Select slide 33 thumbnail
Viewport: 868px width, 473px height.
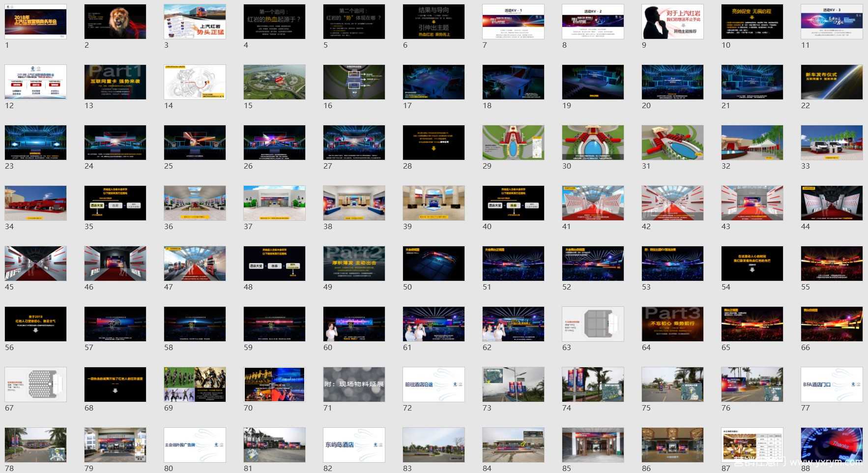[x=832, y=143]
